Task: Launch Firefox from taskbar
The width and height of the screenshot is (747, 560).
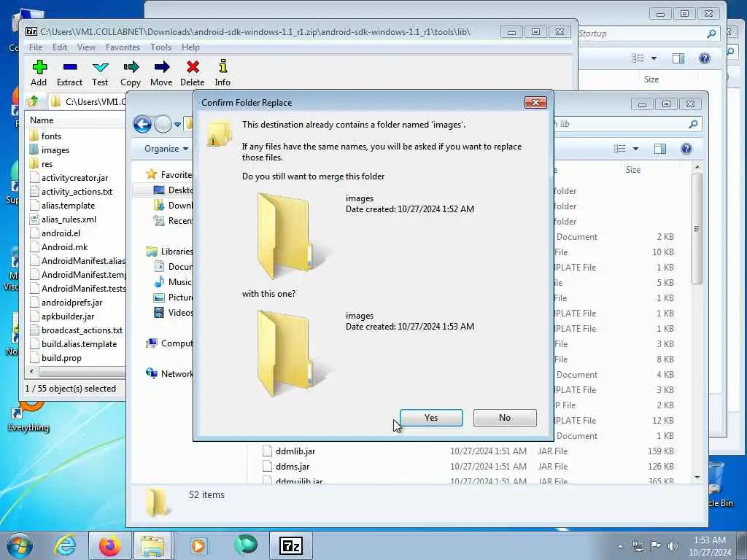Action: [110, 545]
